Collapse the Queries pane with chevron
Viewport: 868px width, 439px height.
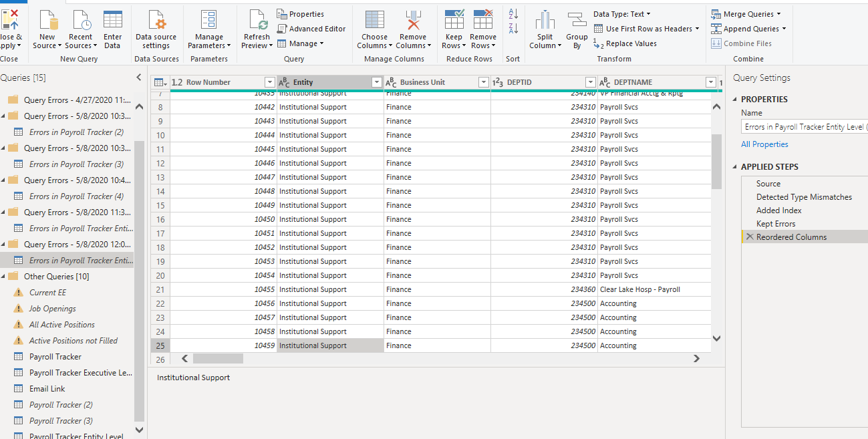[x=139, y=78]
